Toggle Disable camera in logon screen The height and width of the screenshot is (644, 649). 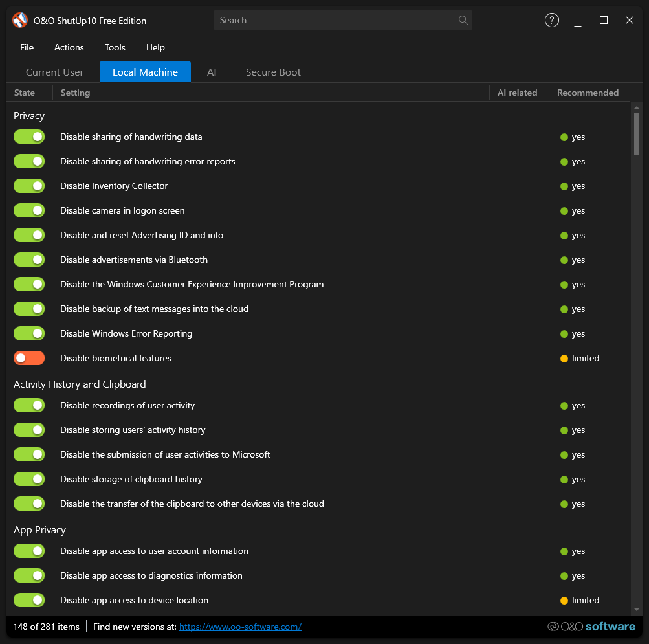point(29,210)
